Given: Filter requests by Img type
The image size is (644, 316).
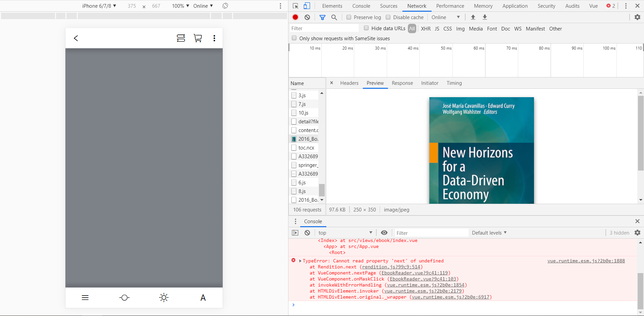Looking at the screenshot, I should [460, 28].
